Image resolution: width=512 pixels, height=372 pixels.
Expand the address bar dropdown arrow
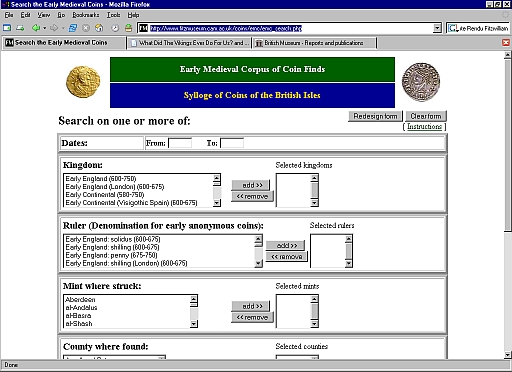pyautogui.click(x=437, y=28)
